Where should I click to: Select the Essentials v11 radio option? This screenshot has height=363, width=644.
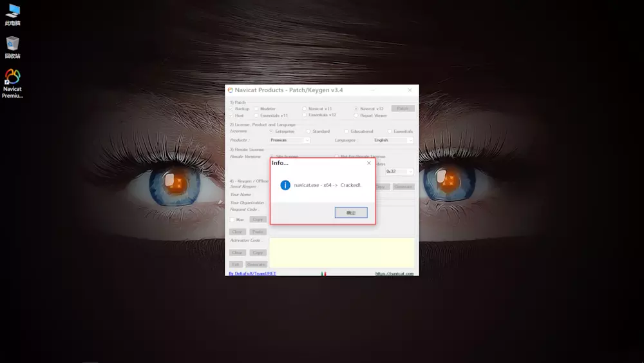(x=256, y=115)
